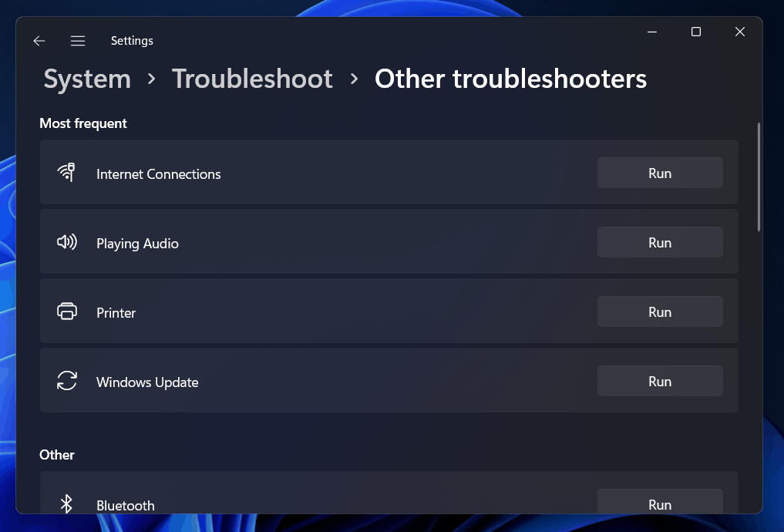Image resolution: width=784 pixels, height=532 pixels.
Task: Navigate to Troubleshoot breadcrumb
Action: point(252,79)
